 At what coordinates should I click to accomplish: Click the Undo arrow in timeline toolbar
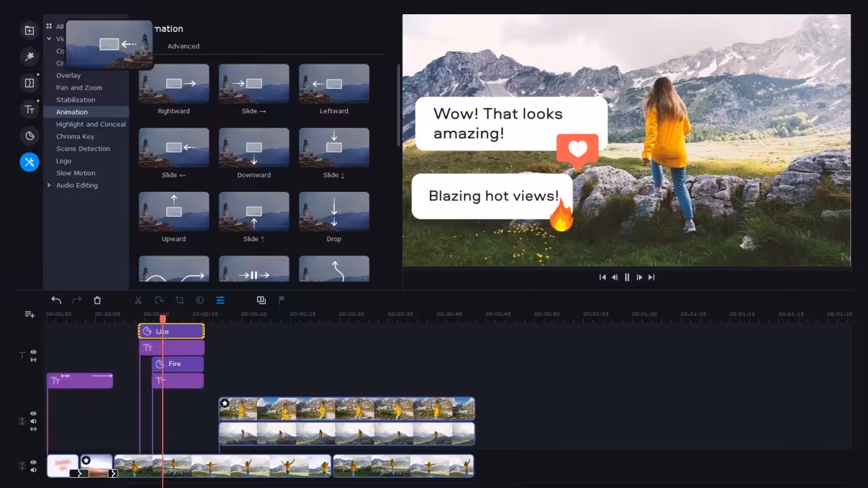pos(56,300)
